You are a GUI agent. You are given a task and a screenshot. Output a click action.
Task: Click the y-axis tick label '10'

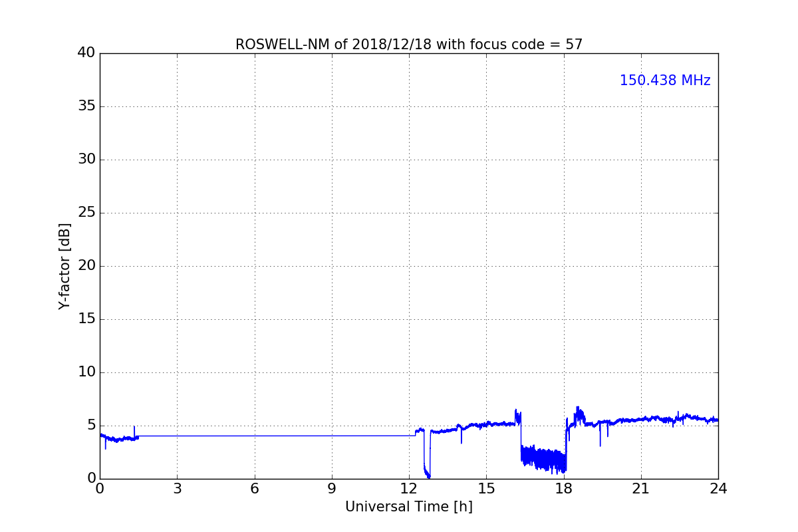click(x=86, y=372)
